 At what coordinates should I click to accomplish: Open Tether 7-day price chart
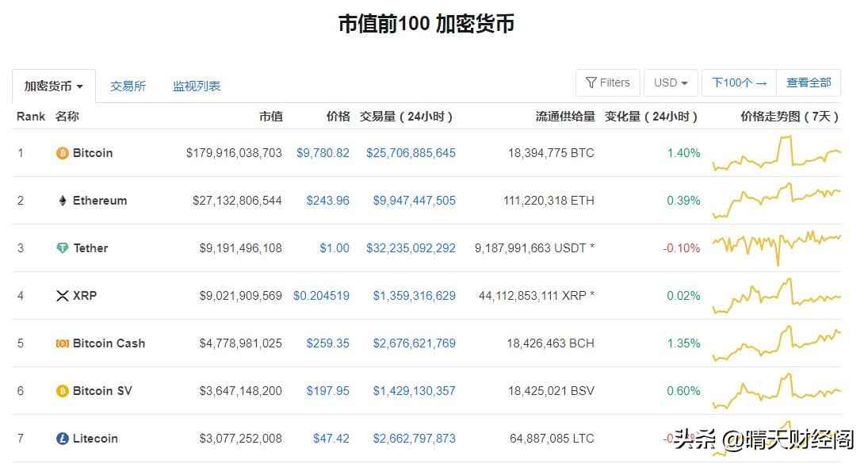[x=777, y=248]
